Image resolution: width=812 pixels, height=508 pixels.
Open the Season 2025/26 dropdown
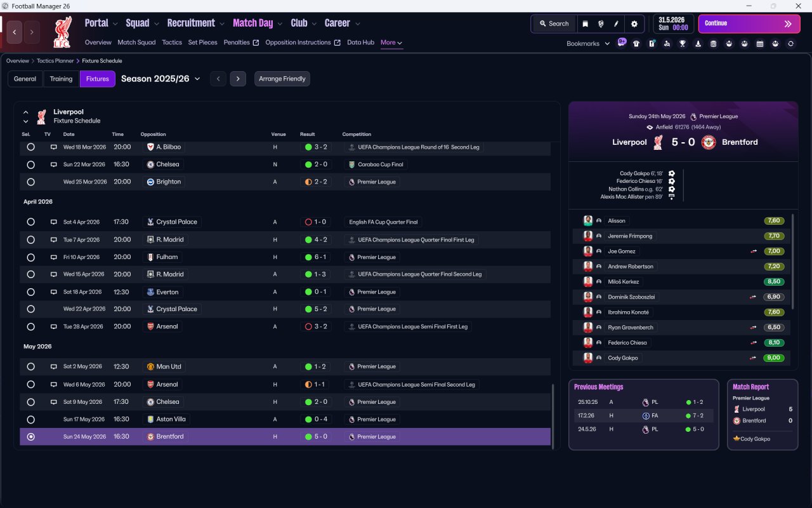pos(160,79)
